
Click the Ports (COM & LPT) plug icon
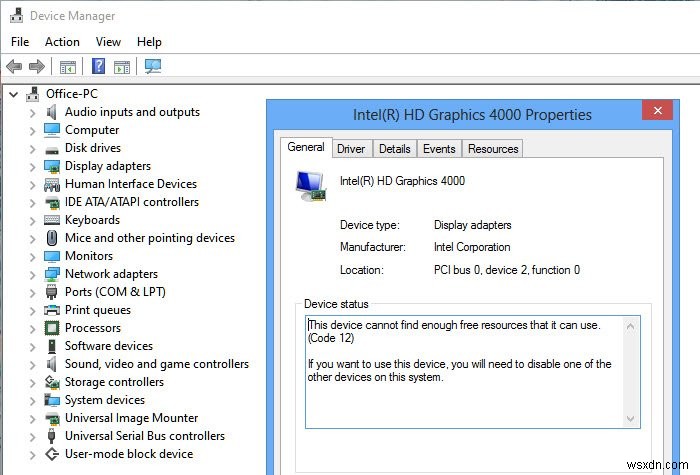(x=51, y=292)
